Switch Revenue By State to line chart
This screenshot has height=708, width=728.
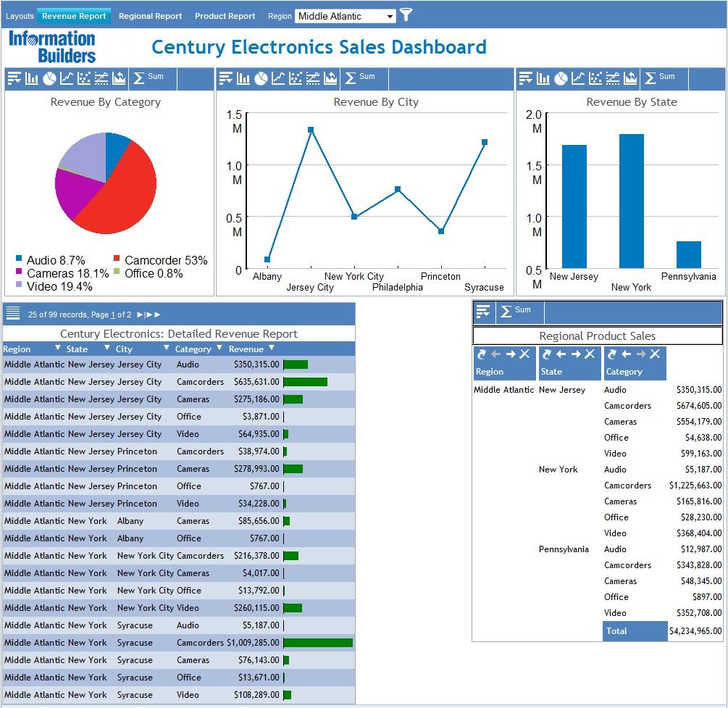(577, 78)
